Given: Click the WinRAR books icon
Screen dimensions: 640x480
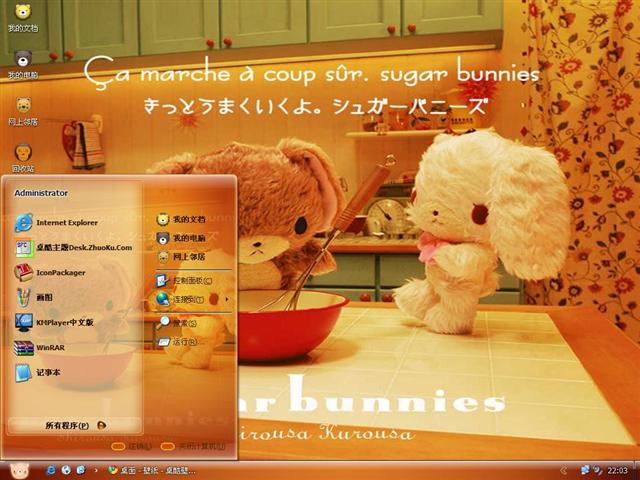Looking at the screenshot, I should coord(24,348).
